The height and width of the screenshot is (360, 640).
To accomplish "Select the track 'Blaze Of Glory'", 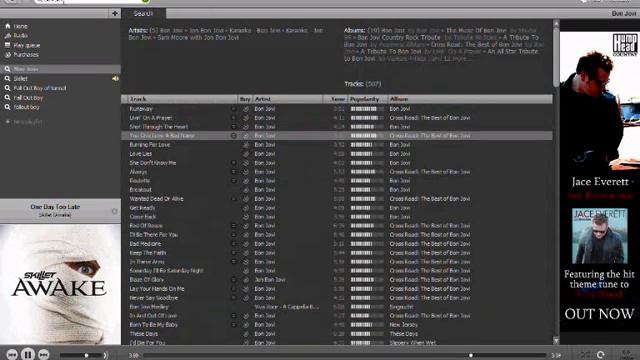I will point(147,280).
